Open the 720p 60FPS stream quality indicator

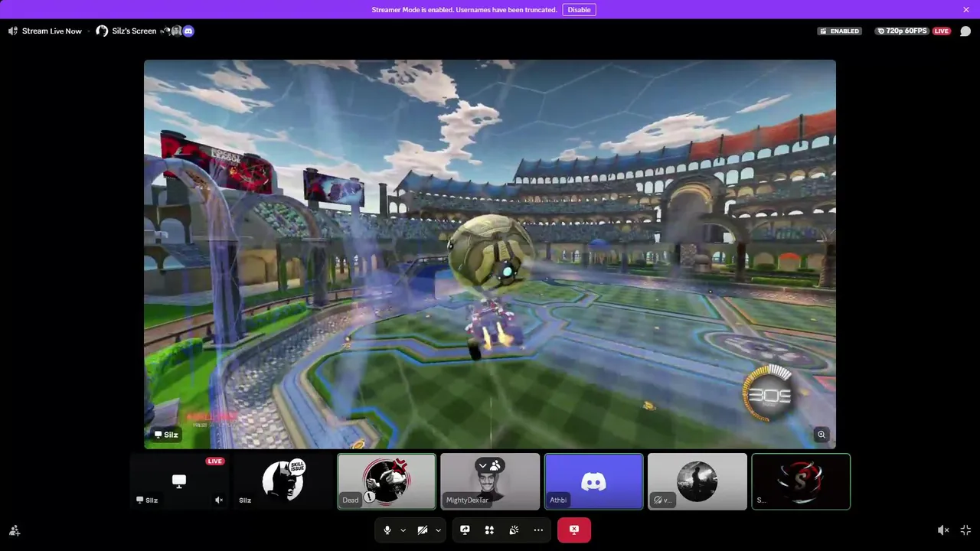902,31
